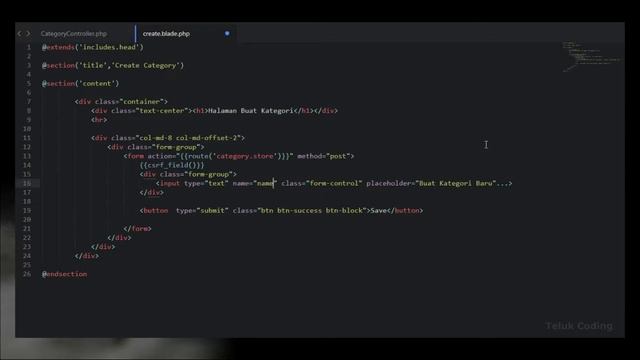The width and height of the screenshot is (640, 360).
Task: Switch to the CategoryController.php tab
Action: click(x=74, y=33)
